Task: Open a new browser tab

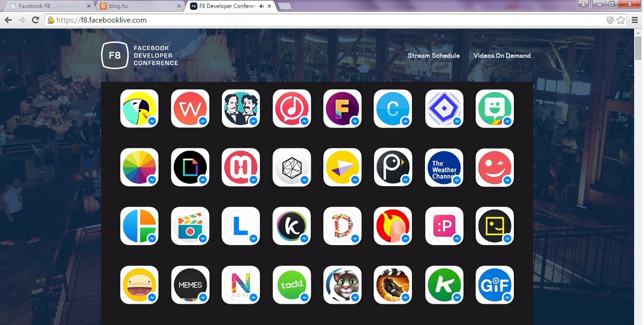Action: pos(285,6)
